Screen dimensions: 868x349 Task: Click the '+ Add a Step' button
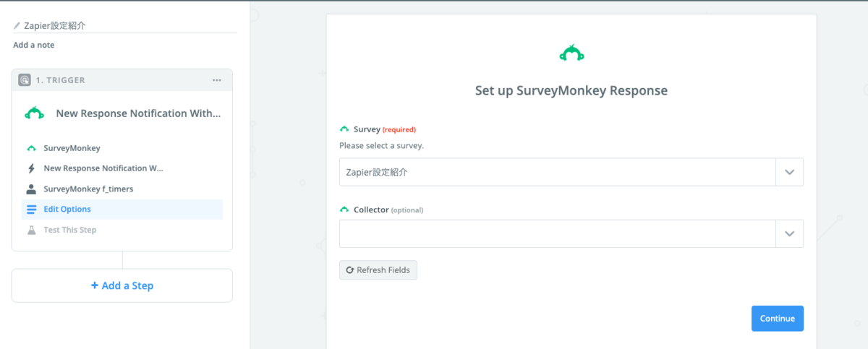click(122, 285)
